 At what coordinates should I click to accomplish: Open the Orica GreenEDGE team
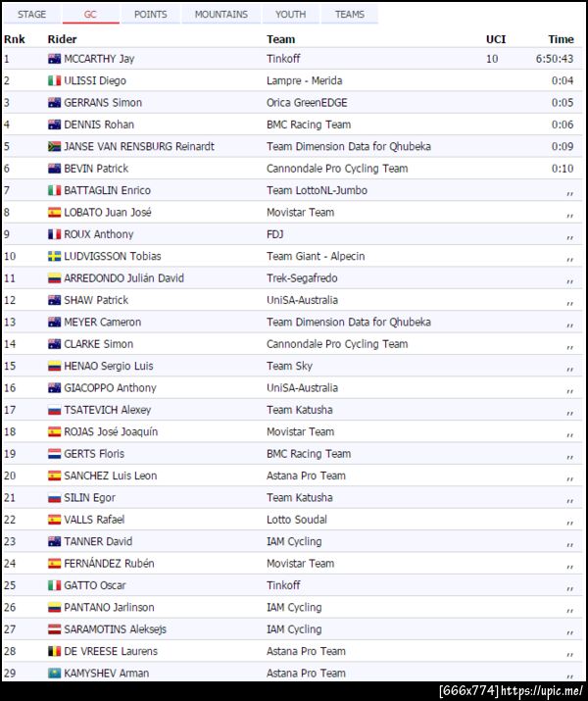click(x=307, y=102)
